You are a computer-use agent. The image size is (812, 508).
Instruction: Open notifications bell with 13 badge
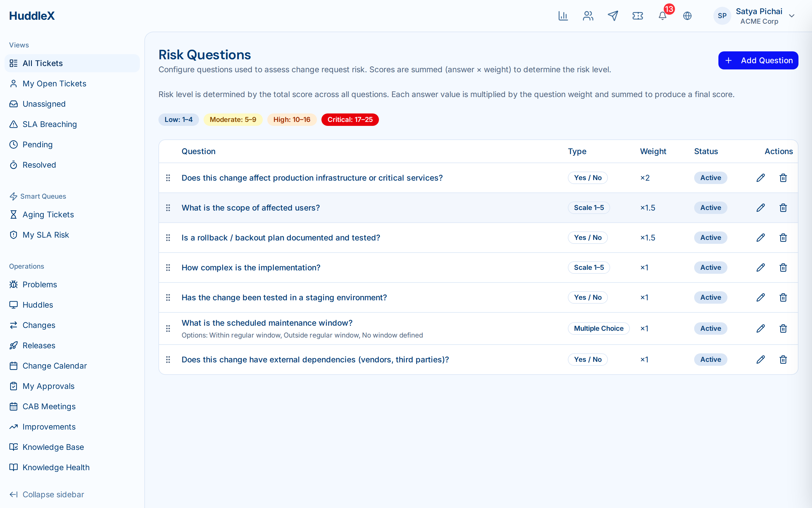coord(663,16)
